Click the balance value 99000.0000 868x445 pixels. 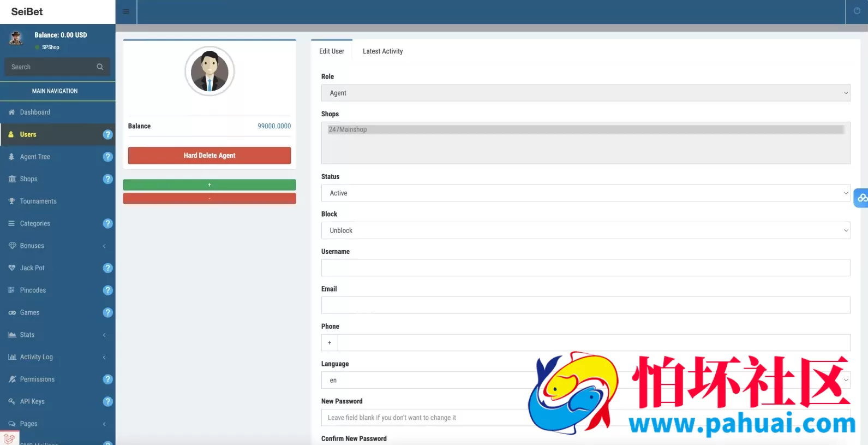click(274, 126)
